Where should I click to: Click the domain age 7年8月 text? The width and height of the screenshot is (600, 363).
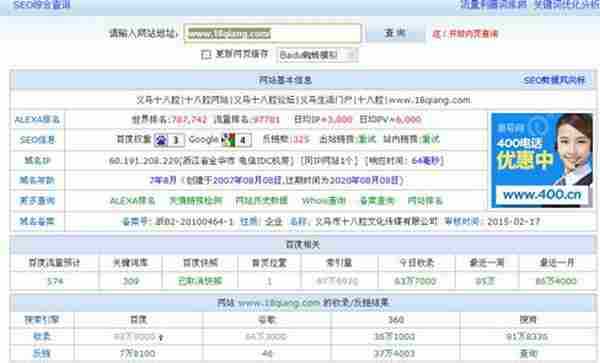click(163, 180)
